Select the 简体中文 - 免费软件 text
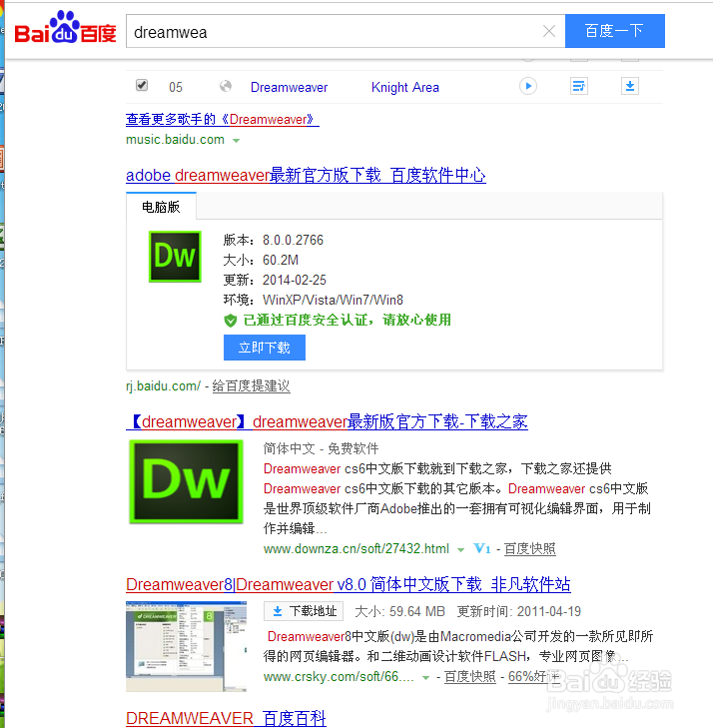713x728 pixels. click(321, 448)
